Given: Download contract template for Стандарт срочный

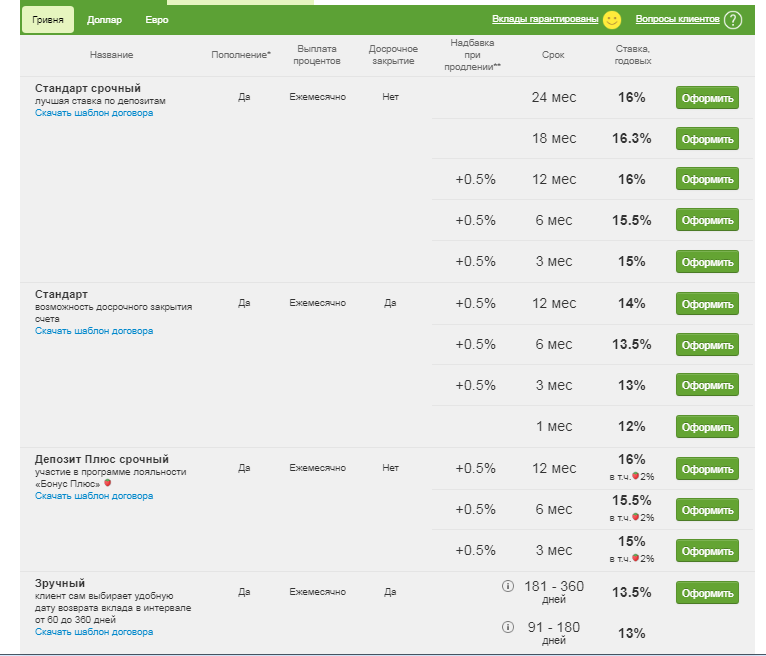Looking at the screenshot, I should pos(94,113).
